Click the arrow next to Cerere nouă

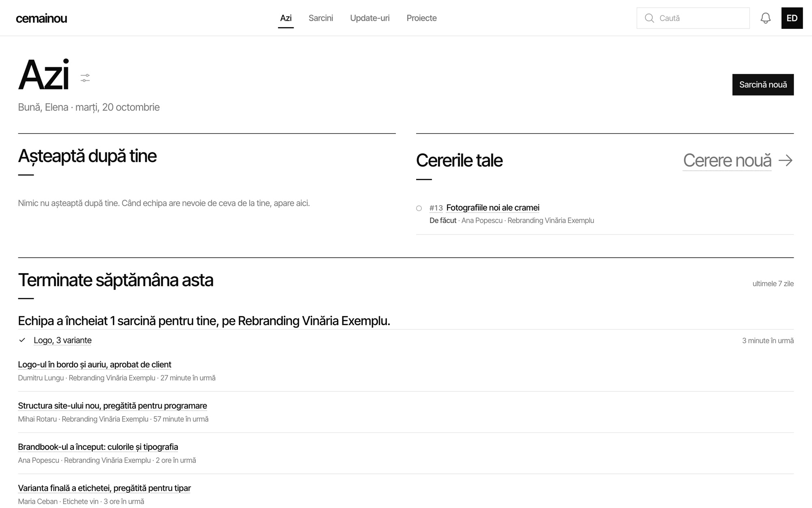tap(786, 161)
